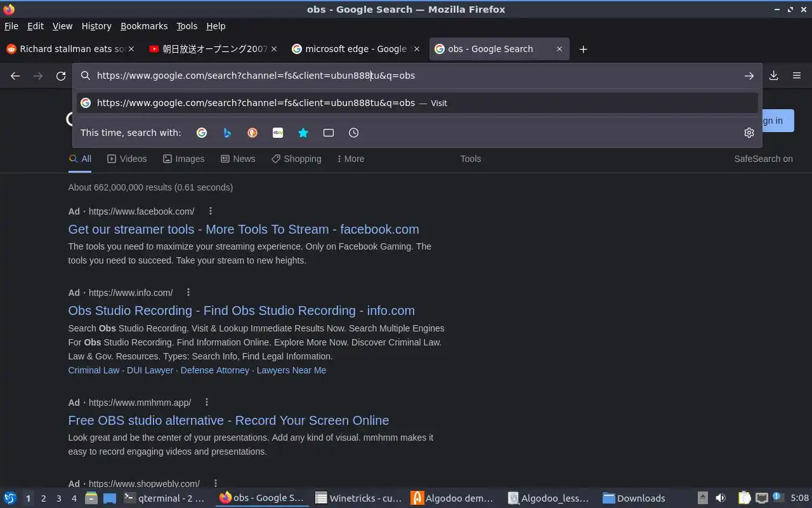Go back one page

pos(15,76)
